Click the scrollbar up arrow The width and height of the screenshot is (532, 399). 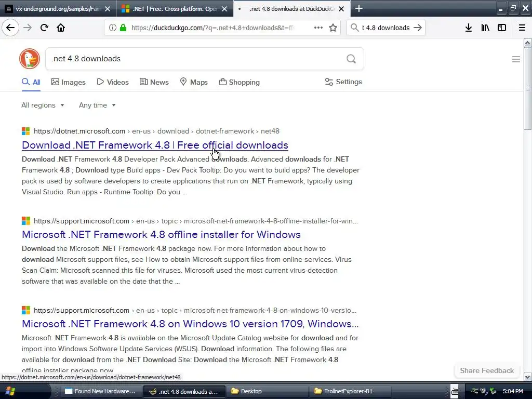(x=528, y=43)
